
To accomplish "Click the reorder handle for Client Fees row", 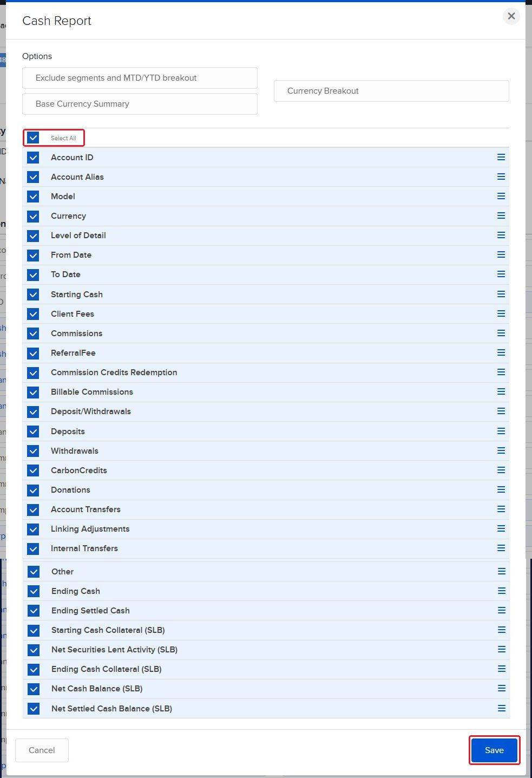I will point(501,313).
